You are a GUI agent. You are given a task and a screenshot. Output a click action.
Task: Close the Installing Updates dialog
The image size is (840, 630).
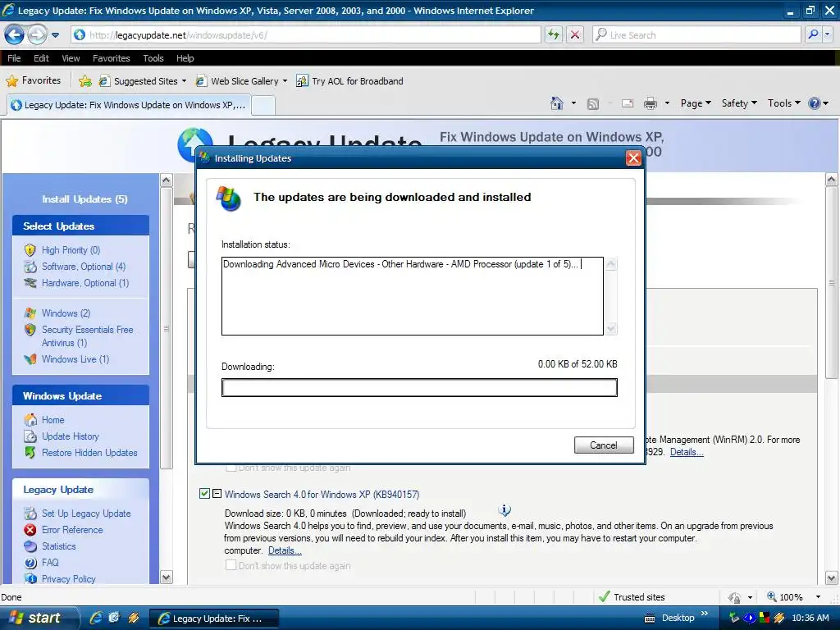(633, 158)
